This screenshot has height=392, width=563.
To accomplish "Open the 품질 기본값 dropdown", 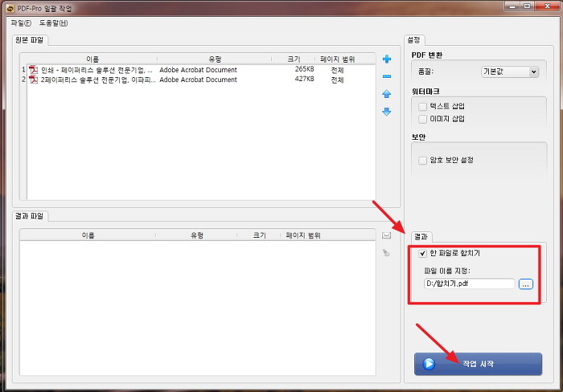I will pyautogui.click(x=509, y=71).
